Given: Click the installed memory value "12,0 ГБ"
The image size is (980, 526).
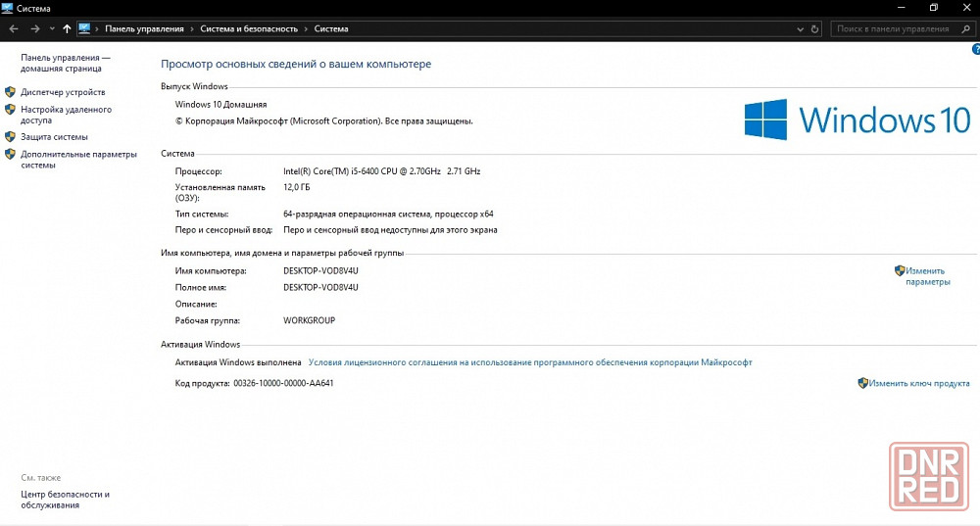Looking at the screenshot, I should (x=296, y=187).
